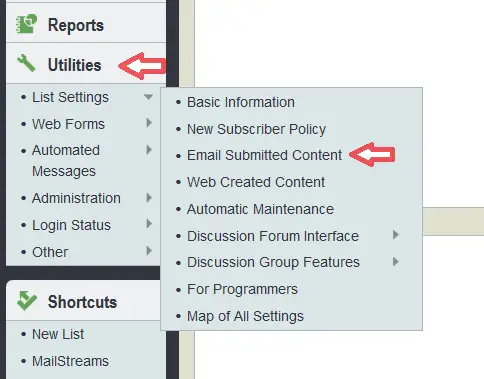
Task: Open the For Programmers item
Action: point(242,289)
